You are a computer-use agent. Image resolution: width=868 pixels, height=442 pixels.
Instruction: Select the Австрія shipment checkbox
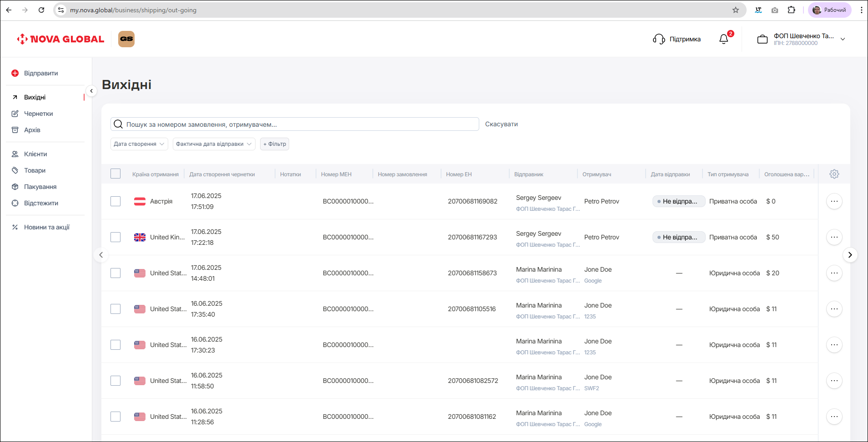click(x=115, y=201)
